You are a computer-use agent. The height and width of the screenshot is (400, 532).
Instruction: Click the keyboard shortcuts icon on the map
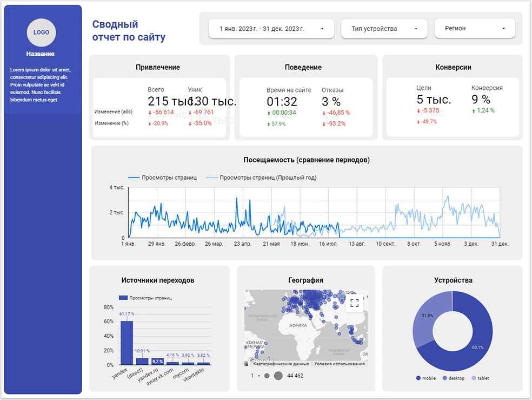tap(247, 364)
